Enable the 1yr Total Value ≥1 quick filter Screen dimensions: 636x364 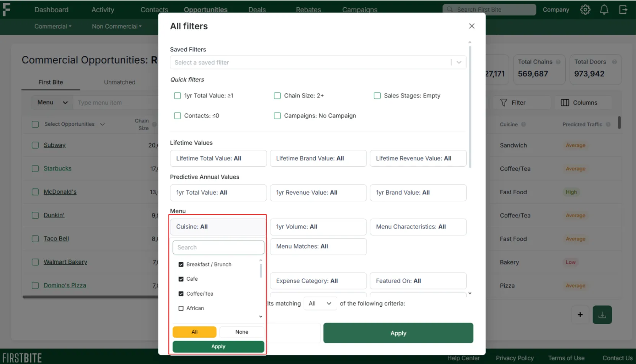pyautogui.click(x=177, y=96)
